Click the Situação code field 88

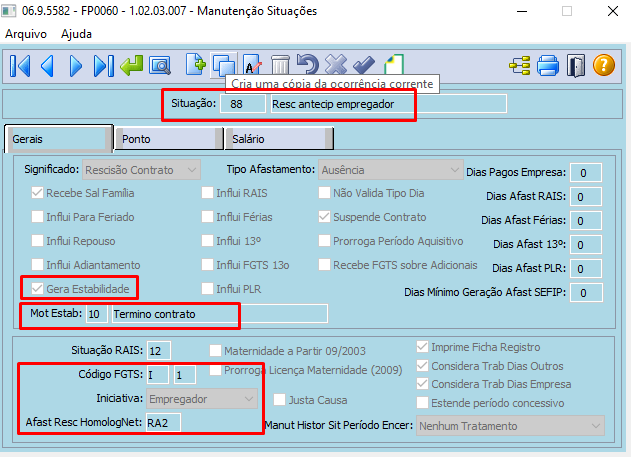coord(243,104)
